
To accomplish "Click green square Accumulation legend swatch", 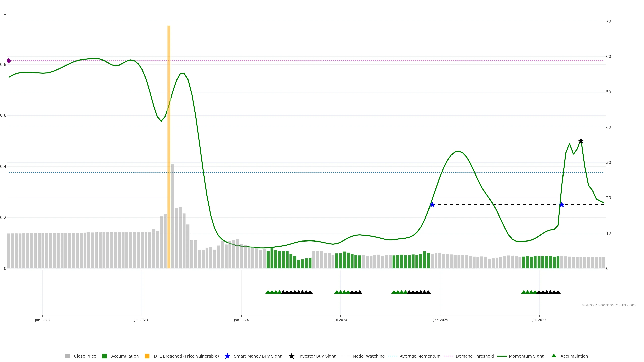I will pos(104,356).
